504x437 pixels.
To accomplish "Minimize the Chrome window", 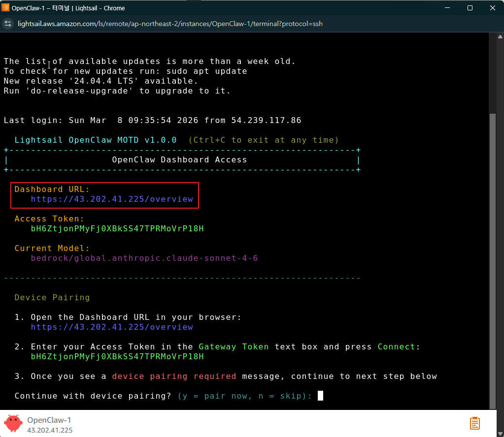I will 447,8.
